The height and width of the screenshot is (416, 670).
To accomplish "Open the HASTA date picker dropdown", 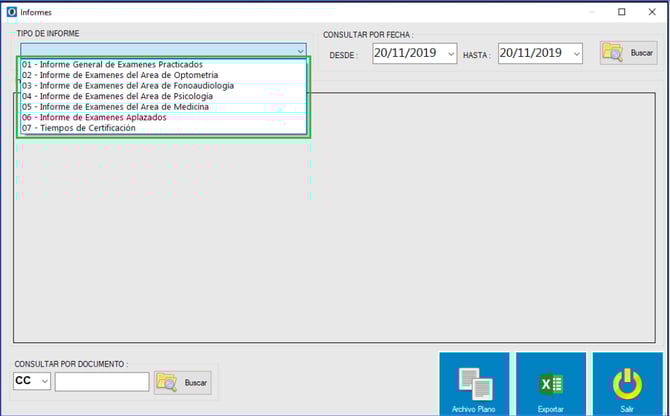I will pyautogui.click(x=576, y=54).
